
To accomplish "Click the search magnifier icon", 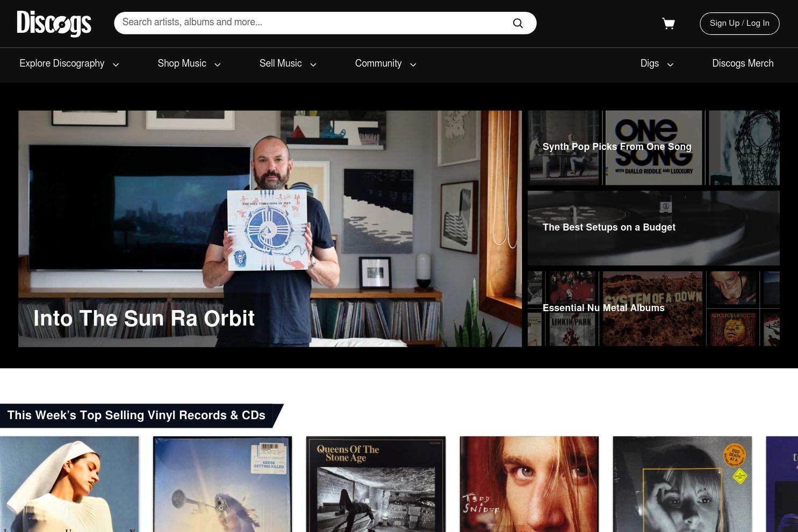I will coord(517,23).
